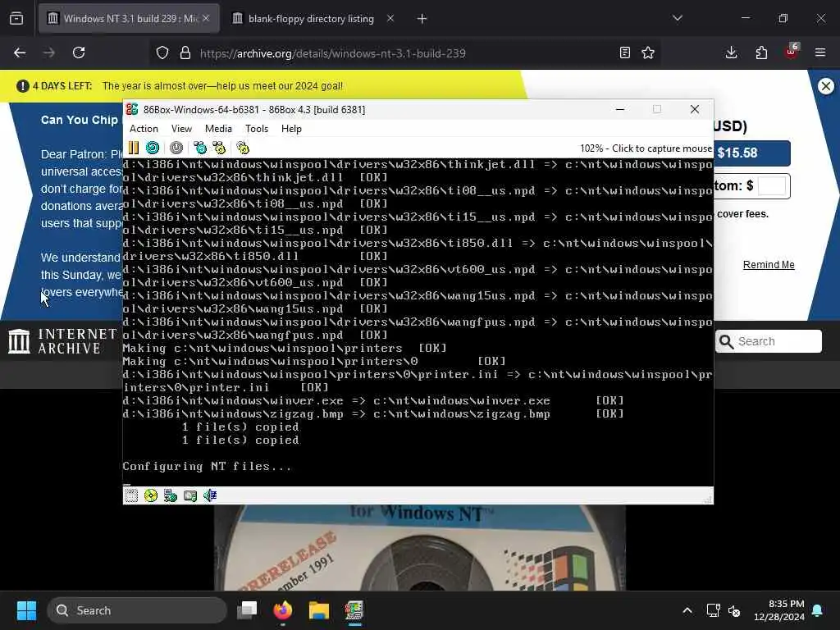Open the 86Box Help menu
This screenshot has height=630, width=840.
pyautogui.click(x=291, y=129)
